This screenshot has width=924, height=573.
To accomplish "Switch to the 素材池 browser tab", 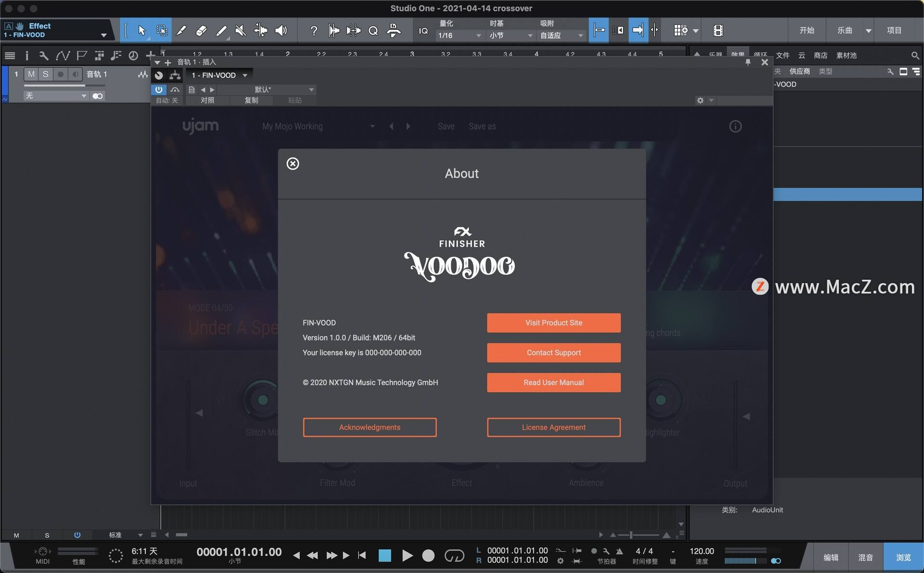I will tap(846, 55).
